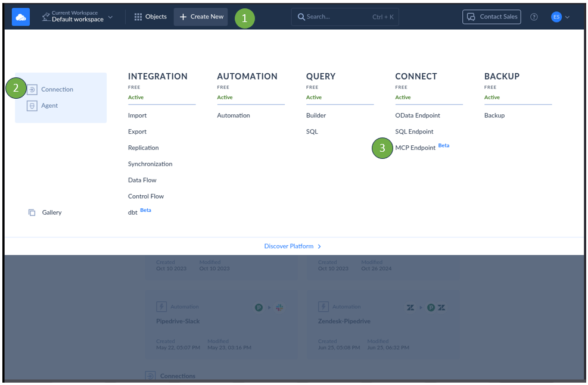Open the Gallery icon
588x385 pixels.
coord(32,212)
